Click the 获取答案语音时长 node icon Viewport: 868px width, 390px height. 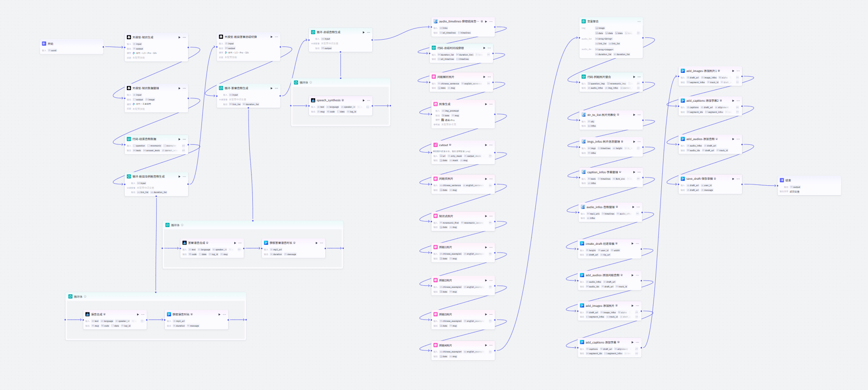266,243
